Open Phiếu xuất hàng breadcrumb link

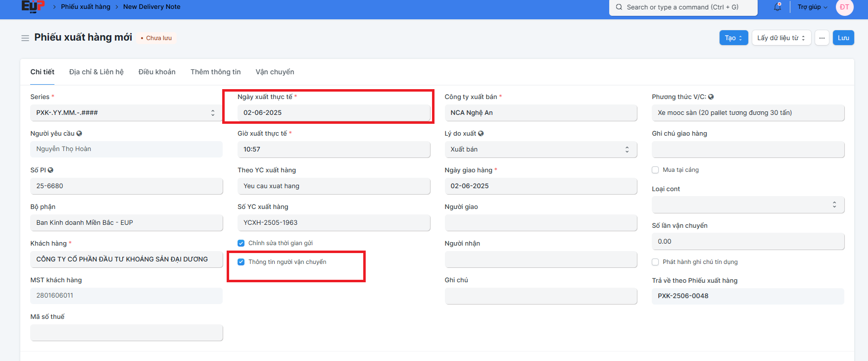pos(86,7)
